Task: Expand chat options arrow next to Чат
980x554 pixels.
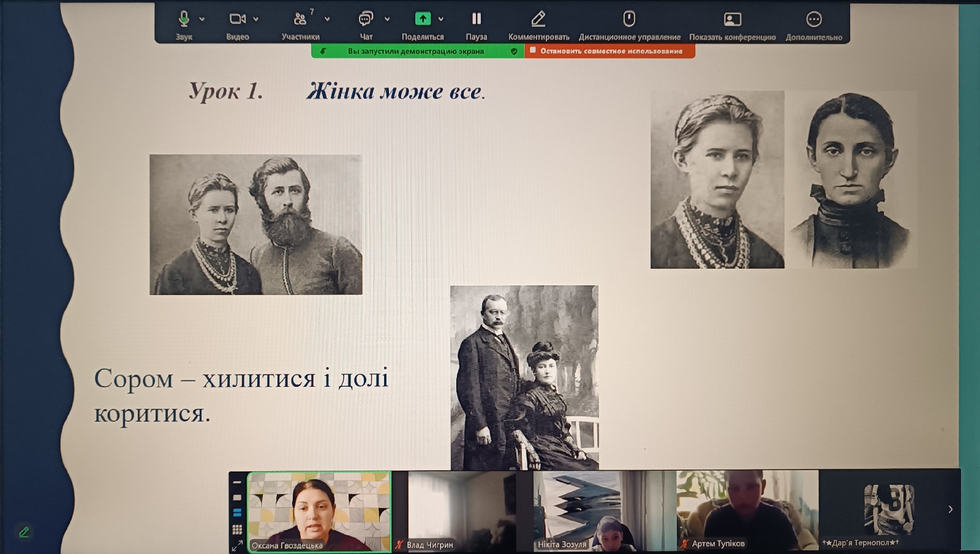Action: pos(387,19)
